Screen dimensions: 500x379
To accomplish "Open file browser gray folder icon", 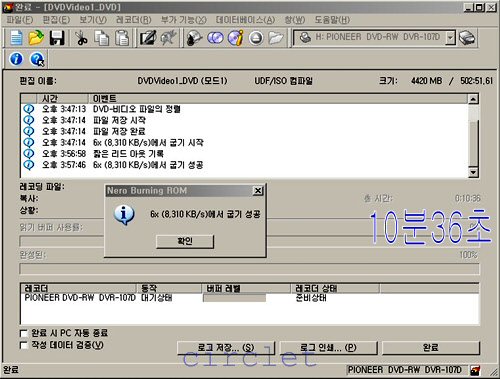I will [x=276, y=38].
